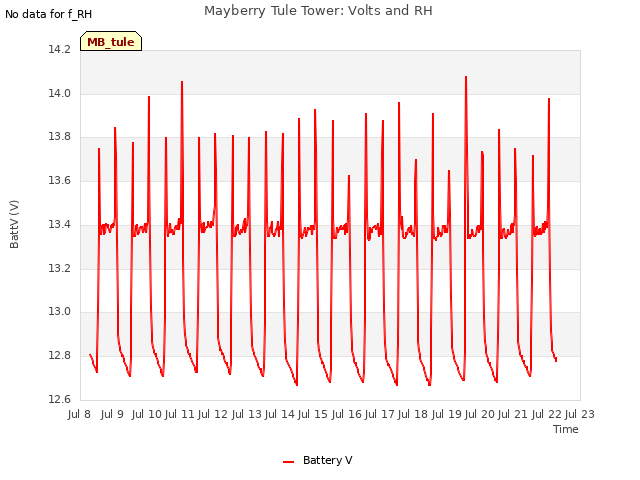Click the Time axis label
Image resolution: width=640 pixels, height=480 pixels.
[x=565, y=429]
